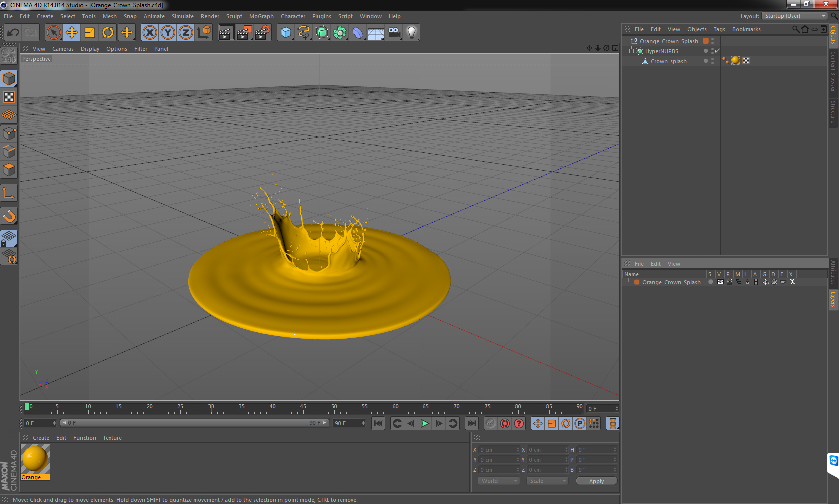Click the timeline preview range slider

tap(194, 423)
